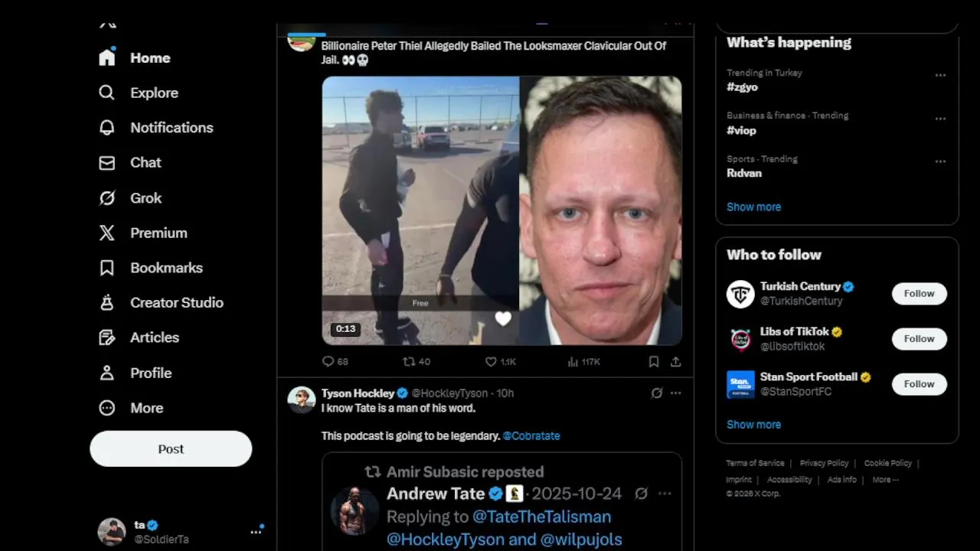980x551 pixels.
Task: Click the white heart on the video
Action: tap(503, 318)
